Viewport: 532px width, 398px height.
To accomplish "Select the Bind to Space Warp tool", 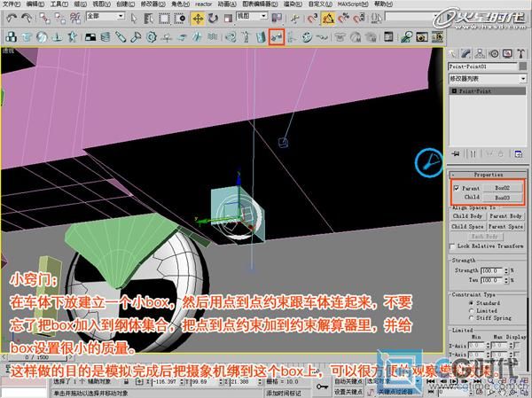I will pos(75,19).
